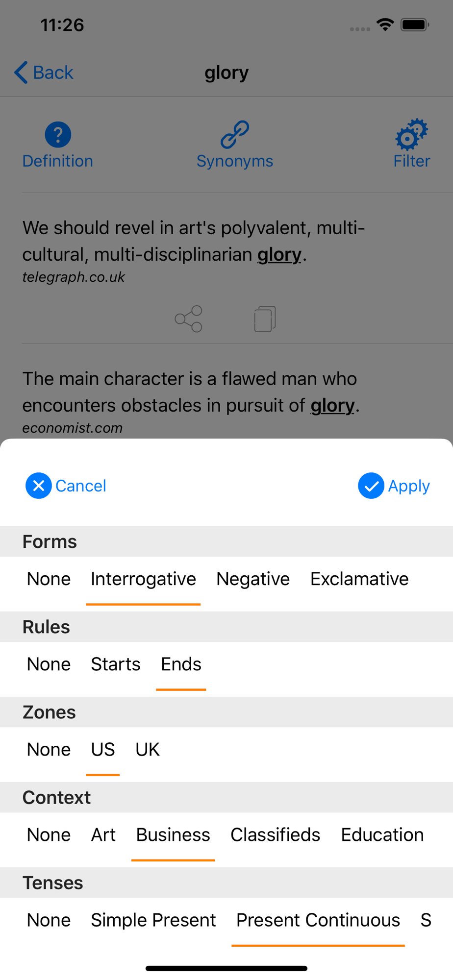
Task: Tap the underlined glory in economist sentence
Action: 332,406
